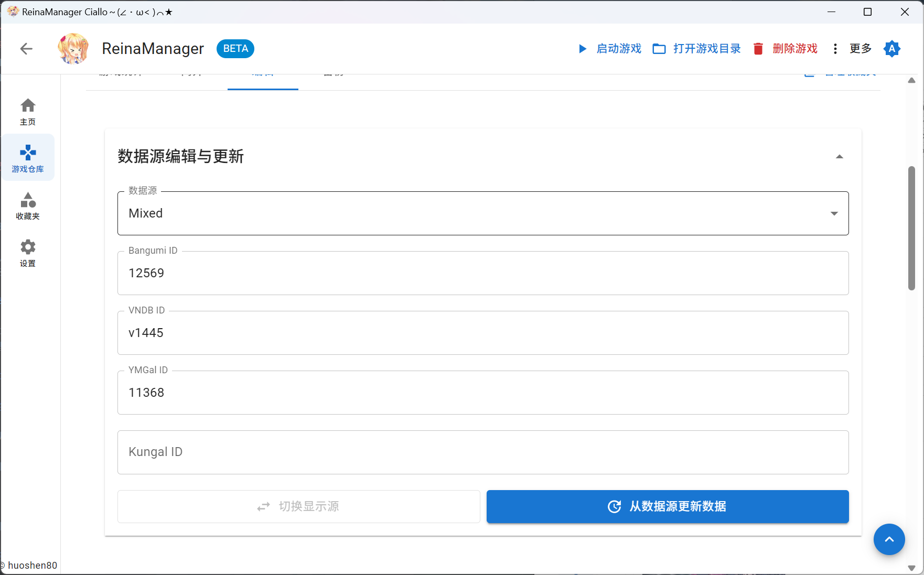Click the scroll-to-top floating button
This screenshot has width=924, height=575.
tap(889, 539)
